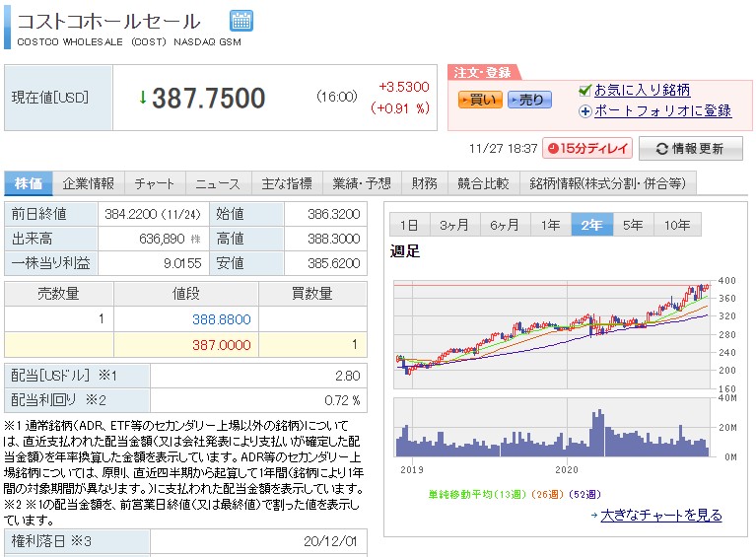Click the opening price 386.3200

(333, 214)
